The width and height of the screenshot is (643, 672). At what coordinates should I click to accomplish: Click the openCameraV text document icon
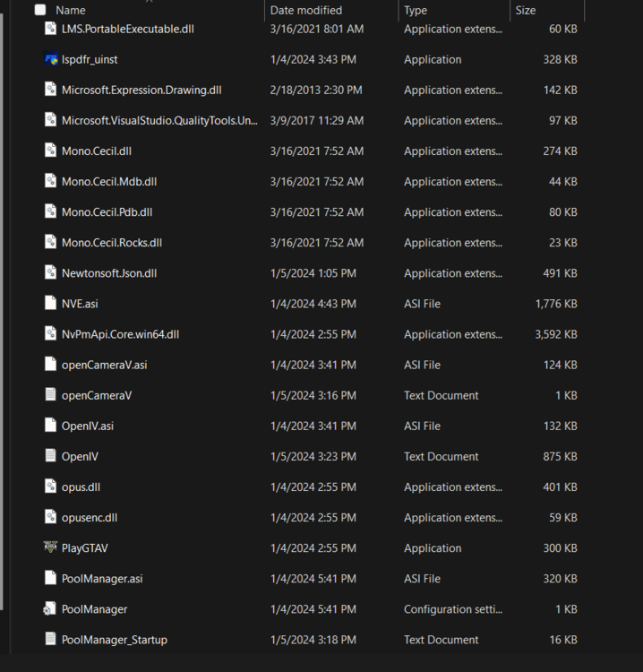click(50, 395)
